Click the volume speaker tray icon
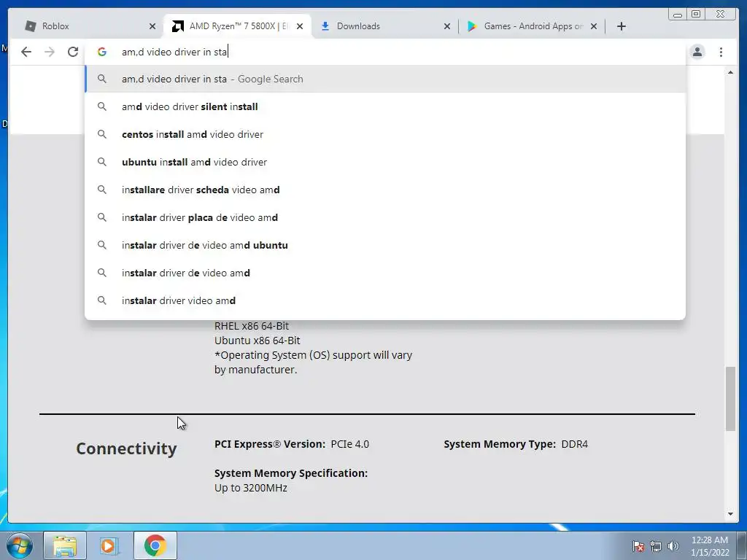Screen dimensions: 747x560 pos(673,546)
